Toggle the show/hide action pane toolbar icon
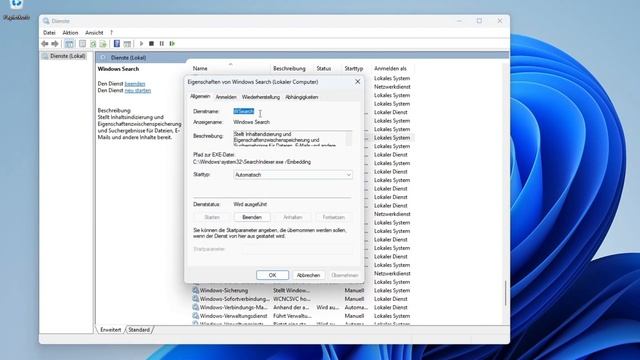 pyautogui.click(x=127, y=44)
